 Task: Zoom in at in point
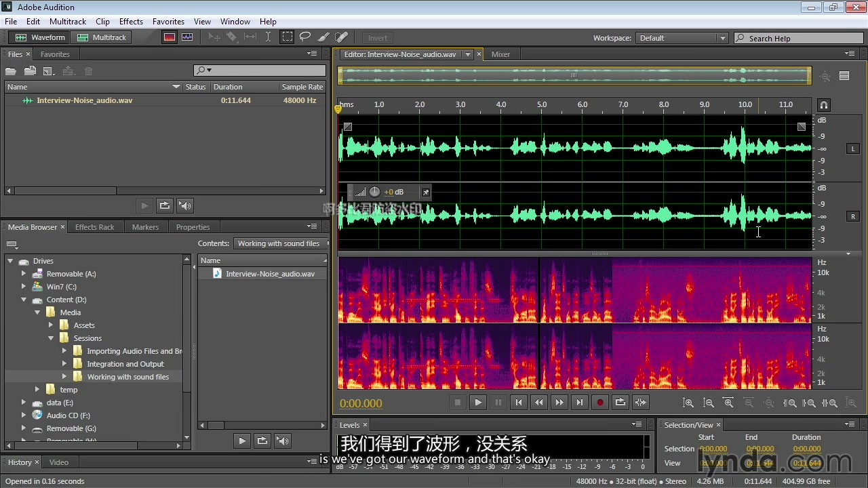tap(790, 403)
